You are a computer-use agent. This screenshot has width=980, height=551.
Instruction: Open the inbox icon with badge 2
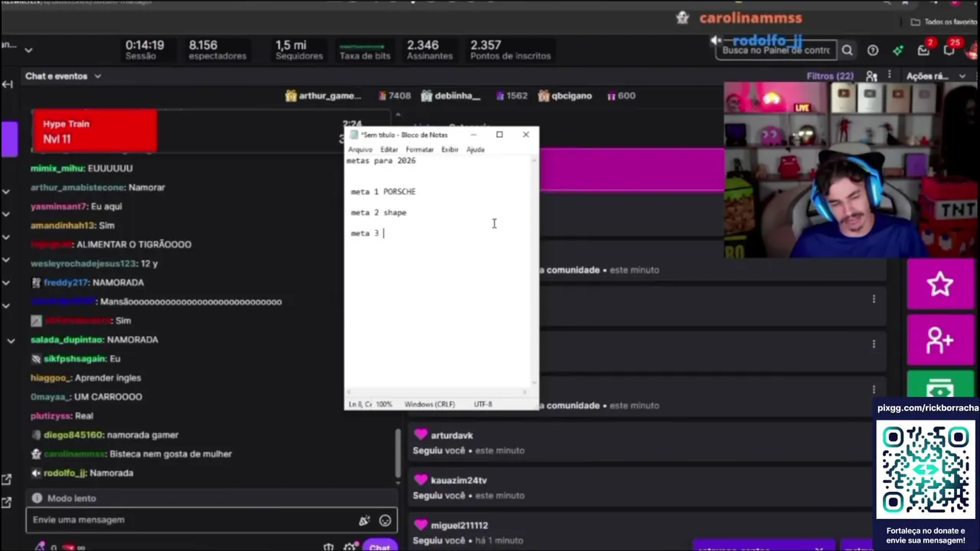pos(924,50)
